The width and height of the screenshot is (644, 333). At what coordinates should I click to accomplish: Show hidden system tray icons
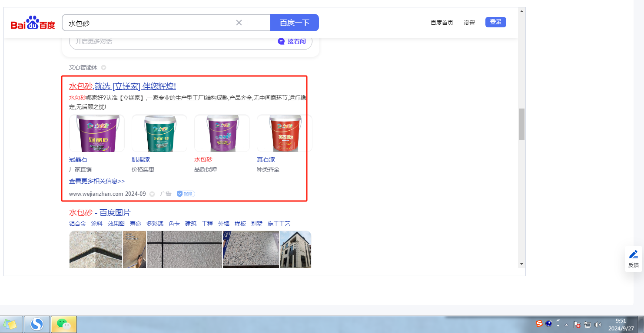566,324
